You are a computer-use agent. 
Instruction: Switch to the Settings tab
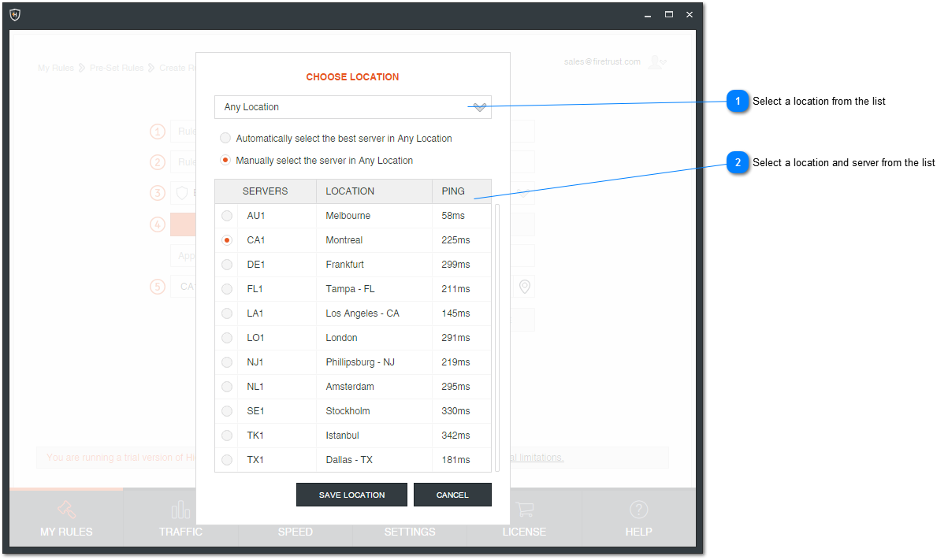click(x=410, y=532)
